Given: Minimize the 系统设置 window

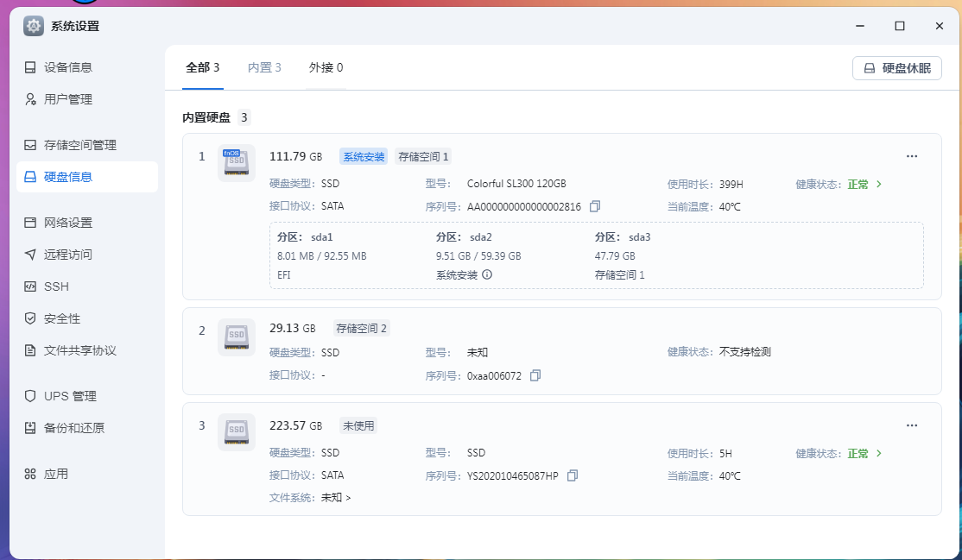Looking at the screenshot, I should pos(860,26).
